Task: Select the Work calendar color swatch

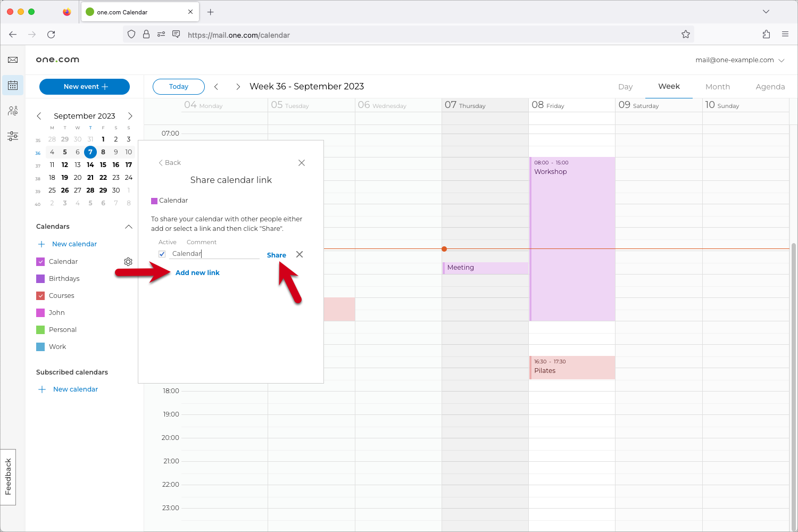Action: [40, 347]
